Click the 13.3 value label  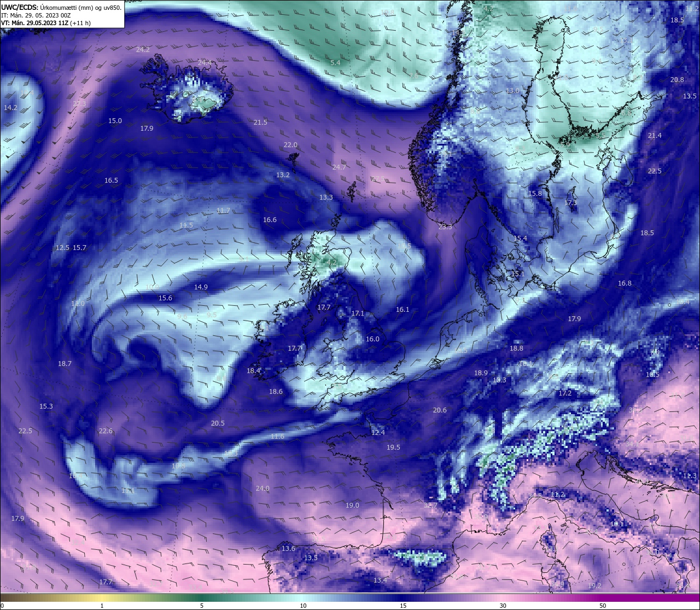click(326, 197)
